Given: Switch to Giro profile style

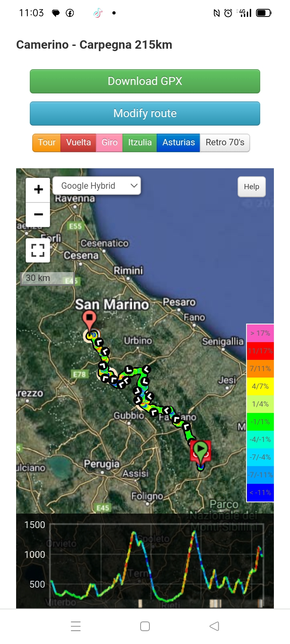Looking at the screenshot, I should [x=109, y=142].
